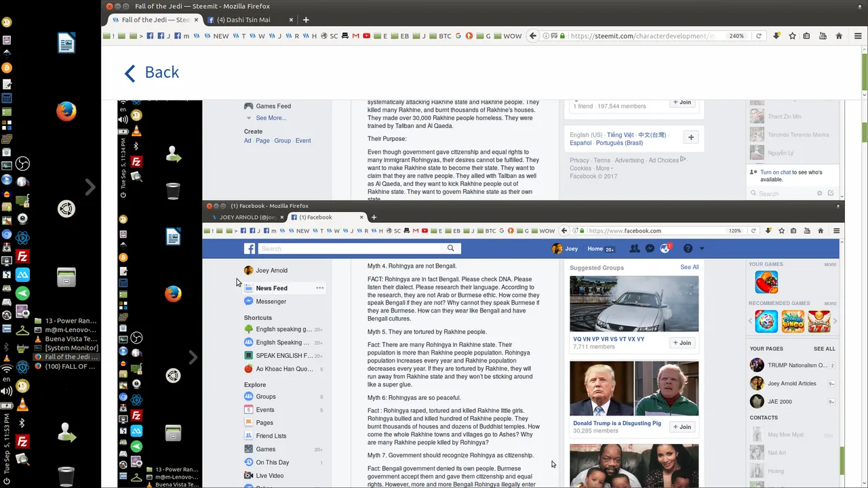Go back using Firefox back arrow beside steemit URL
This screenshot has height=488, width=868.
533,36
